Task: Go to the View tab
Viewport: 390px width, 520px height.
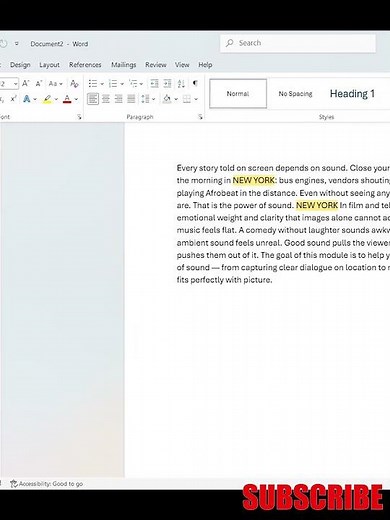Action: coord(182,65)
